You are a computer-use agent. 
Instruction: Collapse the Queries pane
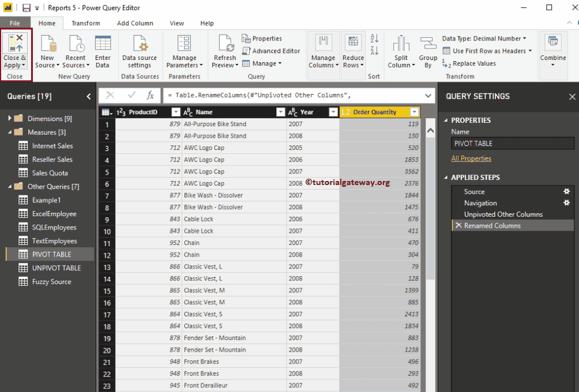coord(88,96)
